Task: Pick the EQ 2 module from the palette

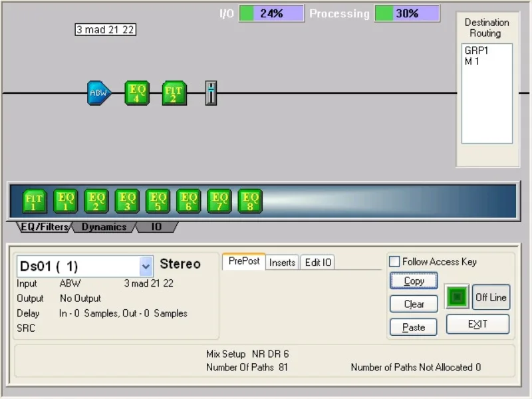Action: point(96,201)
